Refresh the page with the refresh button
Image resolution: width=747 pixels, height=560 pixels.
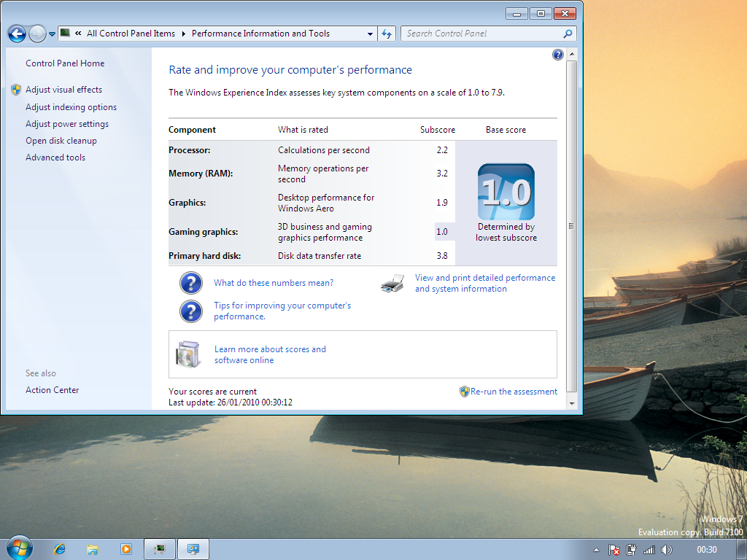coord(387,34)
